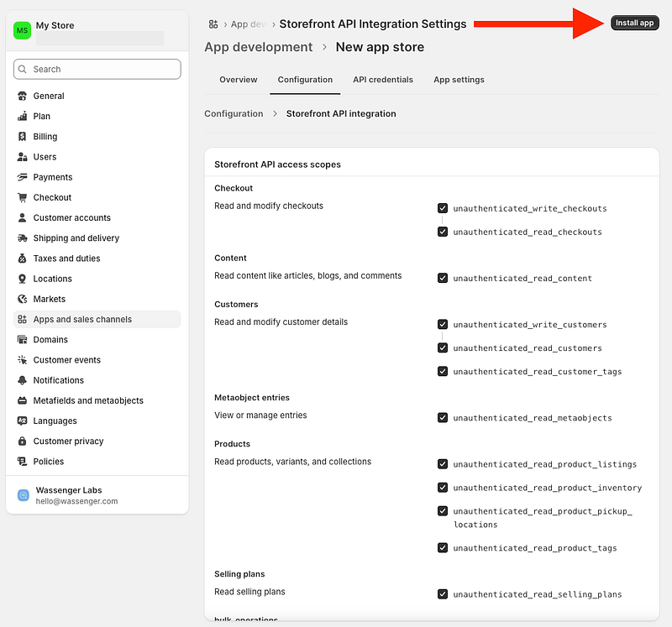
Task: Select the Checkout cart icon
Action: pyautogui.click(x=23, y=197)
